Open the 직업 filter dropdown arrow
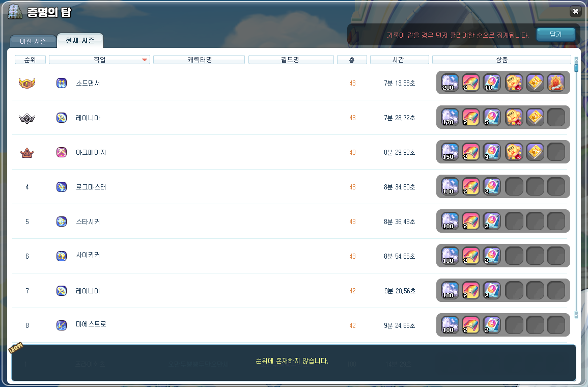 [x=145, y=60]
